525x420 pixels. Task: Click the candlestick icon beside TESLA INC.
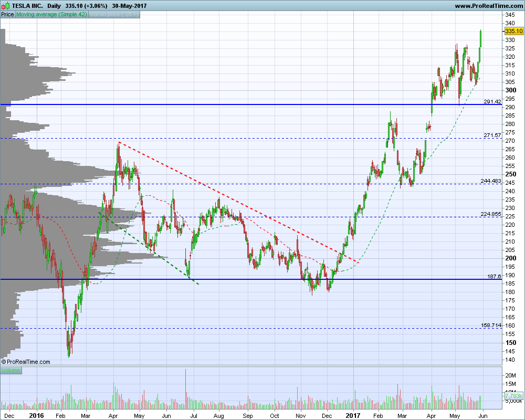point(5,6)
